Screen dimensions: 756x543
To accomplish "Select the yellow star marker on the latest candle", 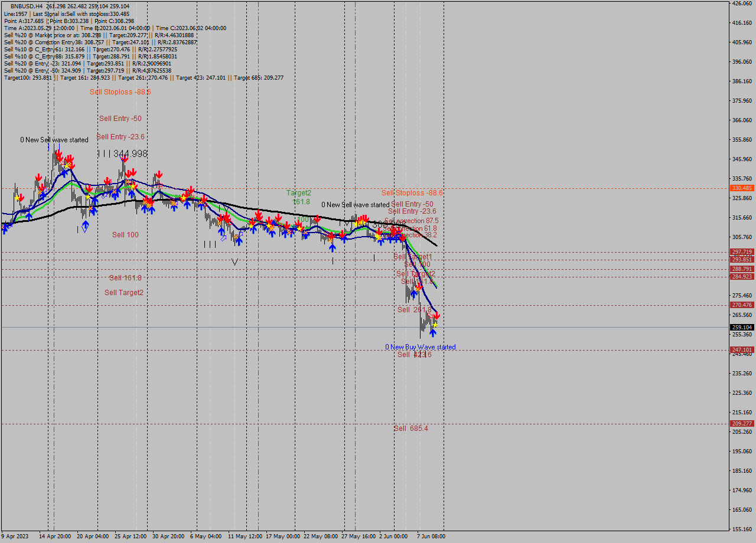I will (435, 325).
